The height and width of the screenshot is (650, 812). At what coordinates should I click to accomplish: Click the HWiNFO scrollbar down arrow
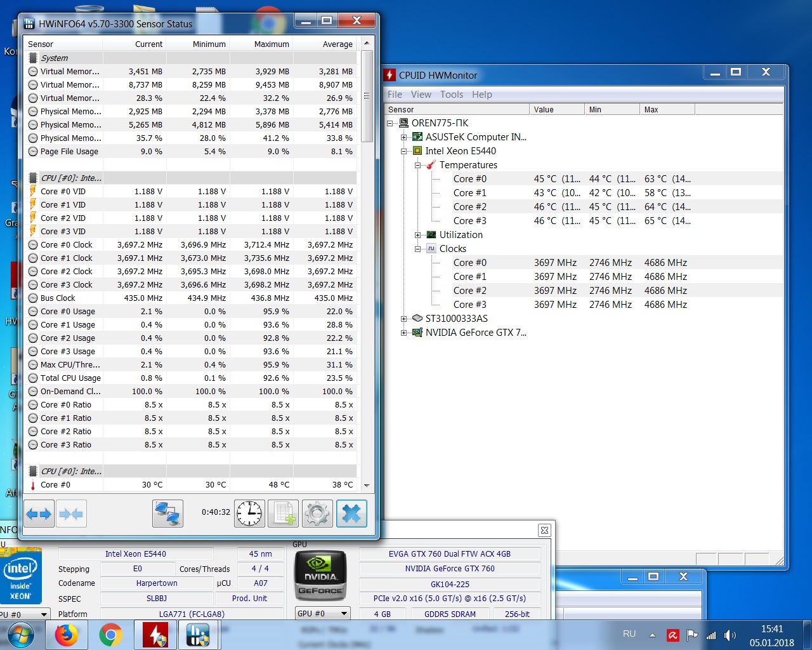(367, 486)
